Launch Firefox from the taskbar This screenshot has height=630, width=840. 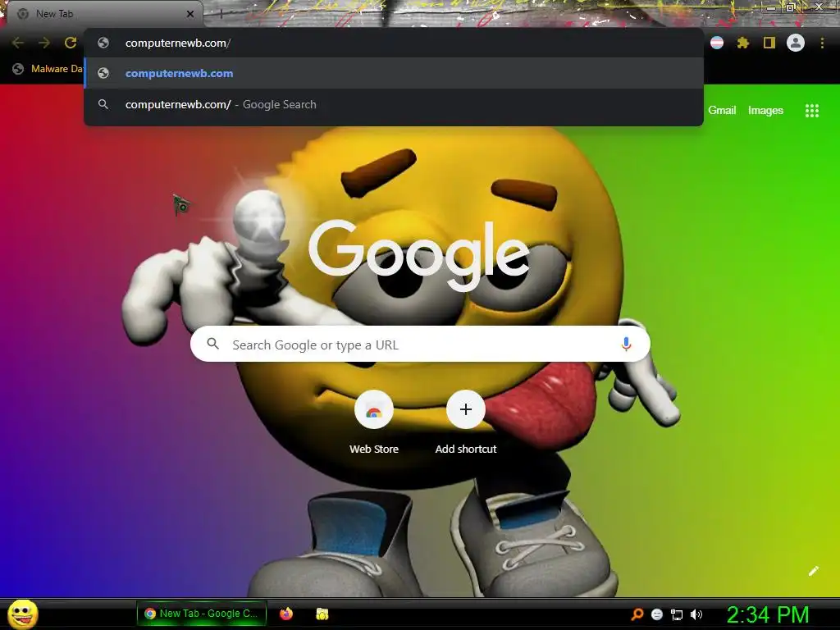tap(286, 614)
